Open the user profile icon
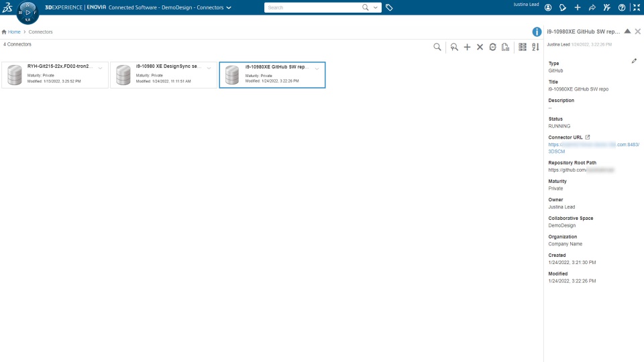This screenshot has width=644, height=362. point(548,7)
